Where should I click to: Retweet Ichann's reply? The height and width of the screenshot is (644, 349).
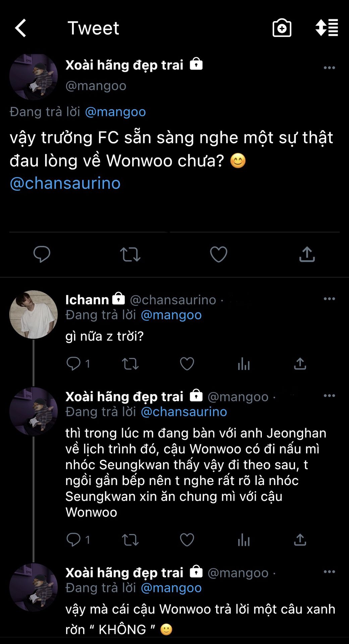(130, 364)
